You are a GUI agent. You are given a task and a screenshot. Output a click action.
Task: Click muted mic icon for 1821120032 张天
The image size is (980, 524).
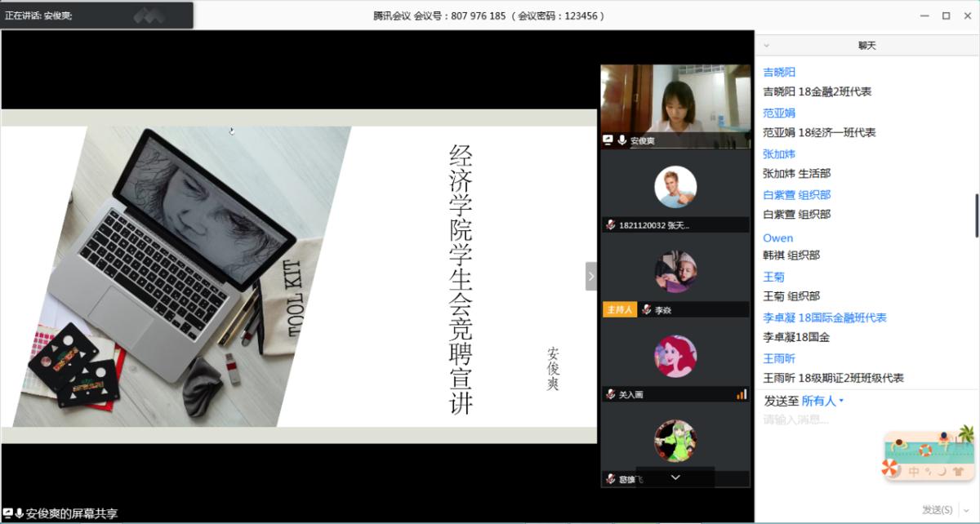click(610, 225)
